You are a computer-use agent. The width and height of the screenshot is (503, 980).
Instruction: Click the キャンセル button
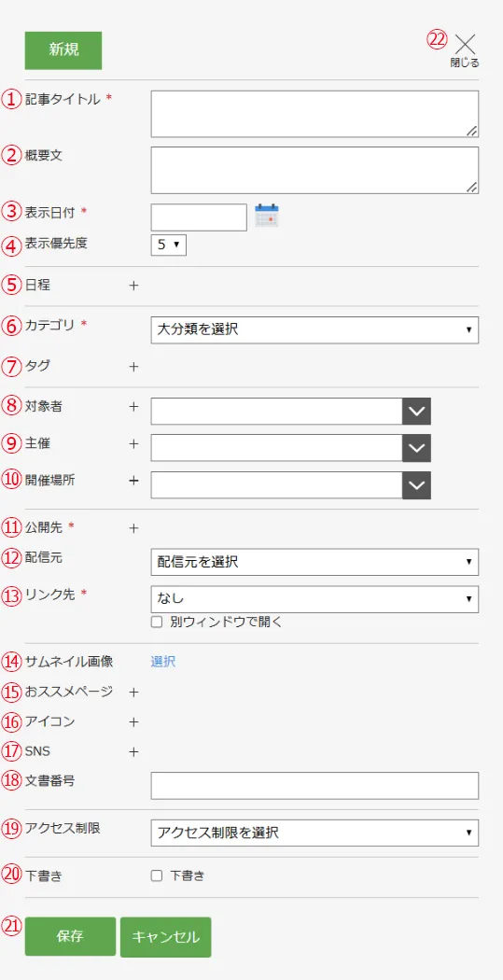coord(165,937)
